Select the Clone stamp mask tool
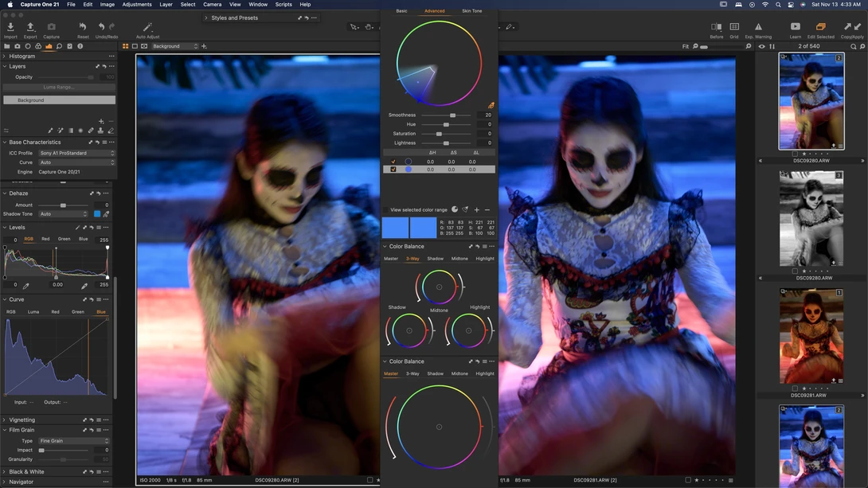This screenshot has height=488, width=868. (100, 131)
